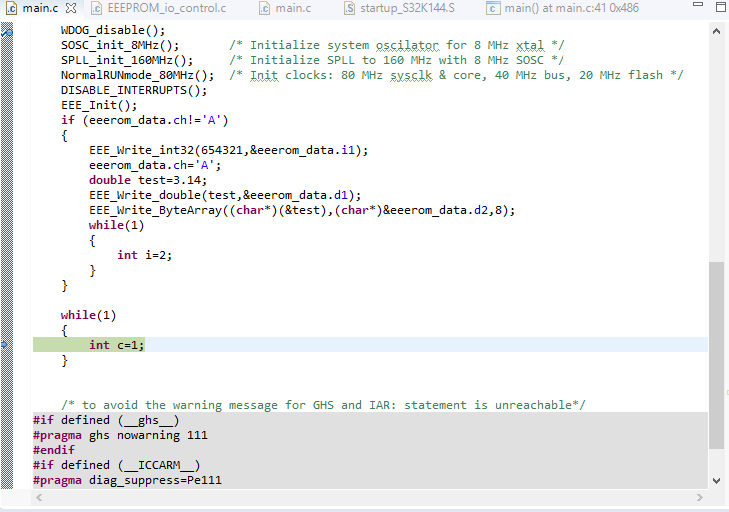The image size is (729, 512).
Task: Click the EEE_Init(); line
Action: pos(99,106)
